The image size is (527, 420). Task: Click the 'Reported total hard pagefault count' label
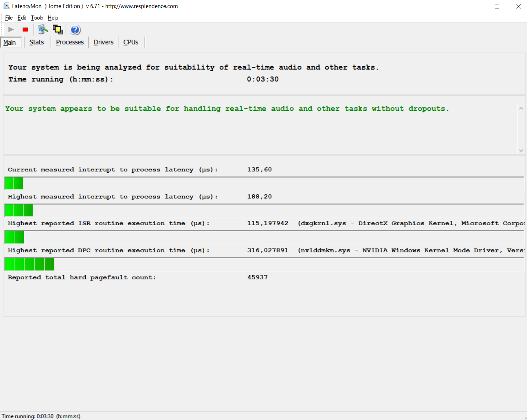82,277
